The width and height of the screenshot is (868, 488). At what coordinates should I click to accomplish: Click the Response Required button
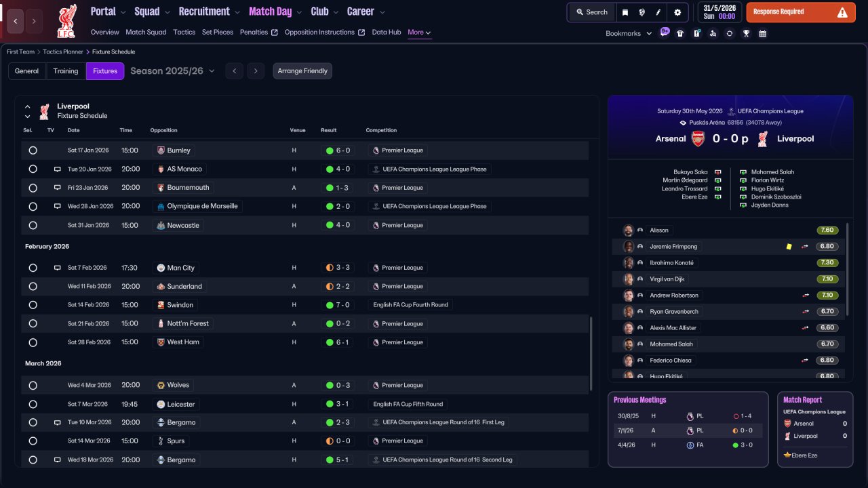click(x=801, y=12)
